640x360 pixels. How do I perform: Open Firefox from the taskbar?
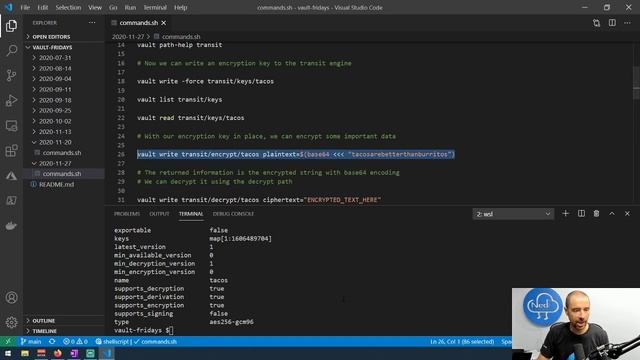click(x=58, y=353)
